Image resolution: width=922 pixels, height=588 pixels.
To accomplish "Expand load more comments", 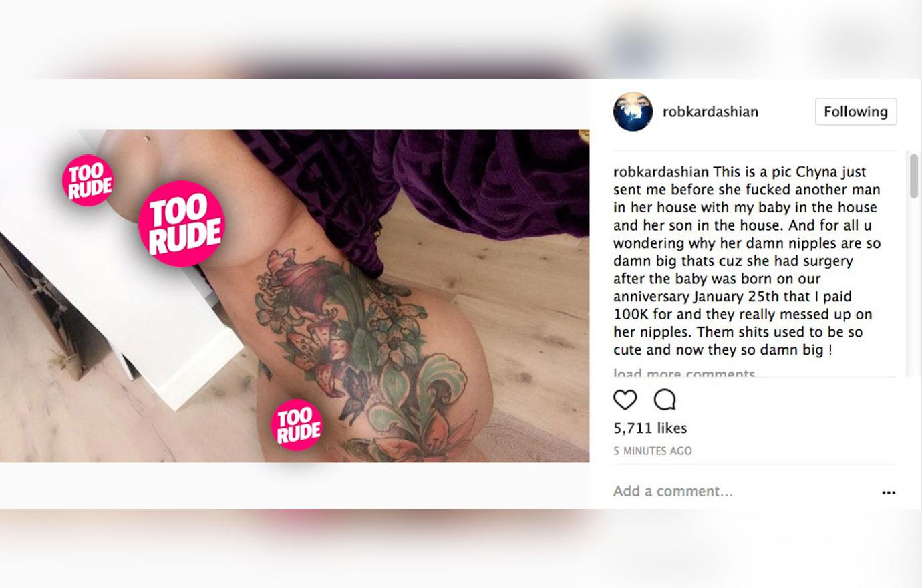I will coord(684,373).
